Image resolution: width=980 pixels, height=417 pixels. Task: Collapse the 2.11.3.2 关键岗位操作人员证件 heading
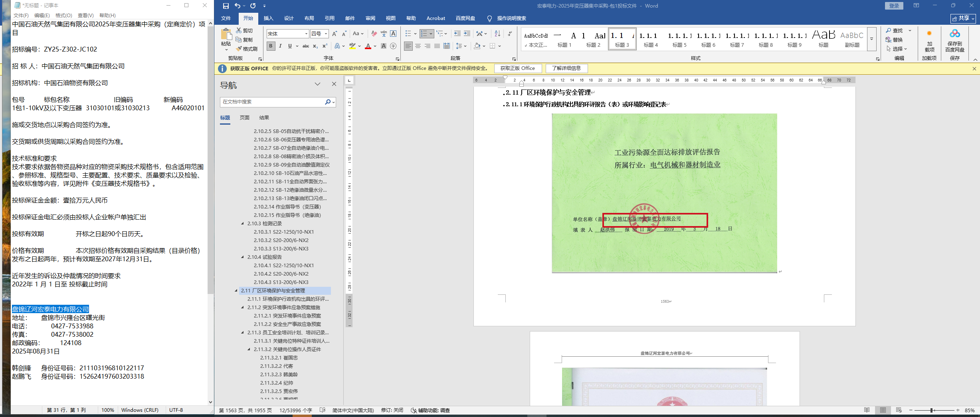pos(249,349)
